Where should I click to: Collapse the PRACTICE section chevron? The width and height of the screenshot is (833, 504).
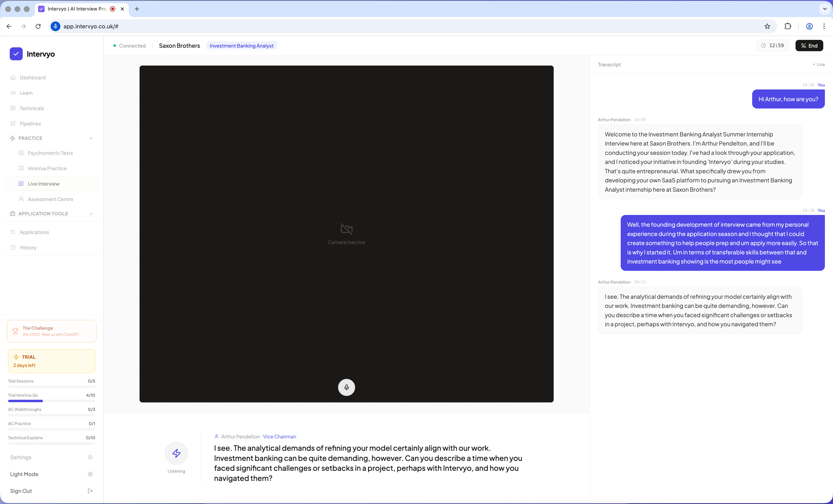pyautogui.click(x=91, y=138)
